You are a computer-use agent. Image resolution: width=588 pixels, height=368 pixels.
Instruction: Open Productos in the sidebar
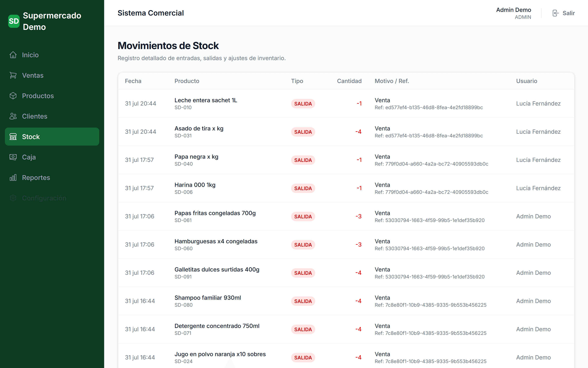52,96
